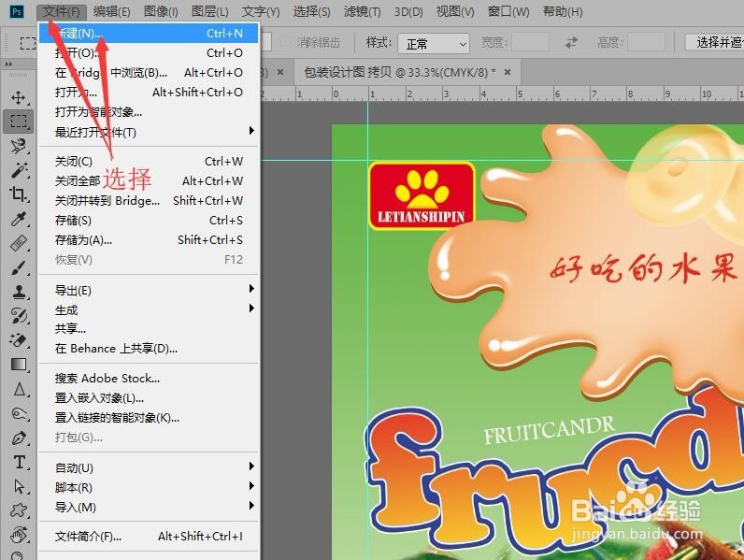Expand the 生成 submenu

pos(149,309)
